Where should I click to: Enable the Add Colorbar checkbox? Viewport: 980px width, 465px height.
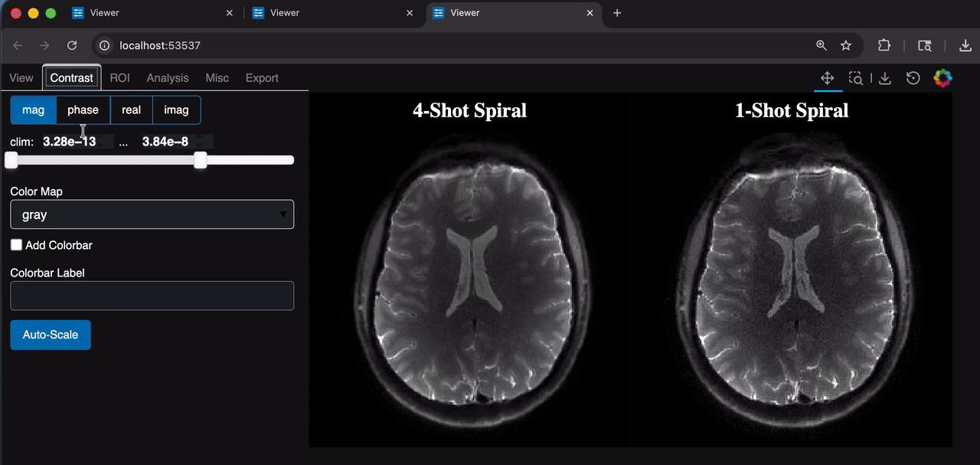coord(16,245)
